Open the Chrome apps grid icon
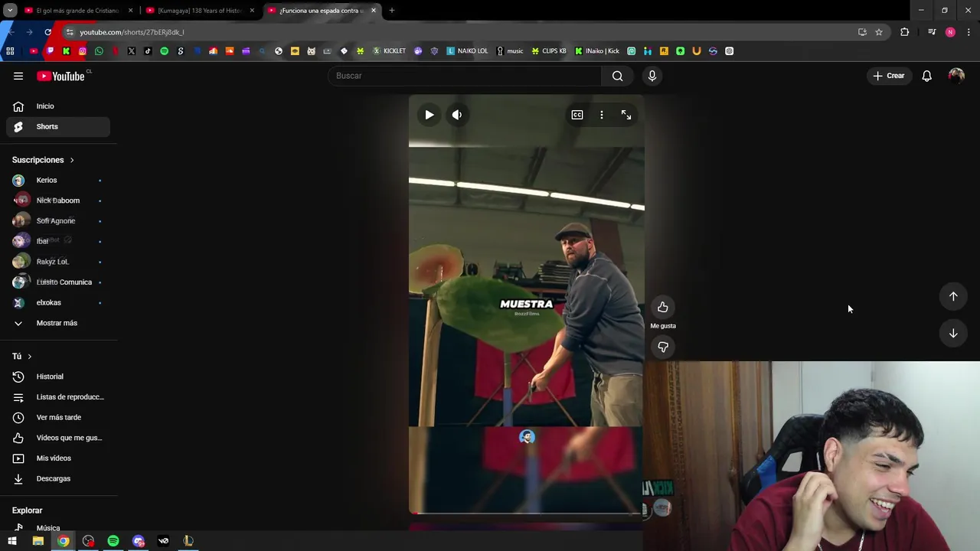The width and height of the screenshot is (980, 551). [10, 51]
